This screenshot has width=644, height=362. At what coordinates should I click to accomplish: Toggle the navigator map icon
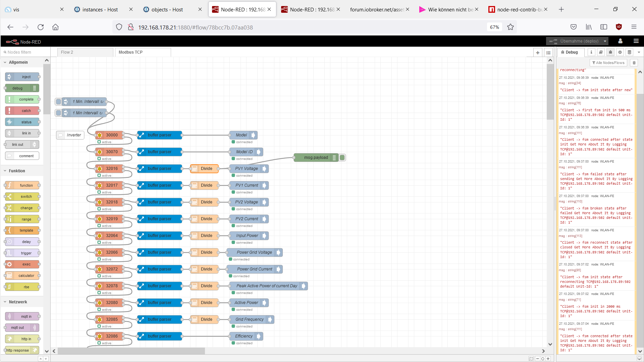tap(531, 359)
